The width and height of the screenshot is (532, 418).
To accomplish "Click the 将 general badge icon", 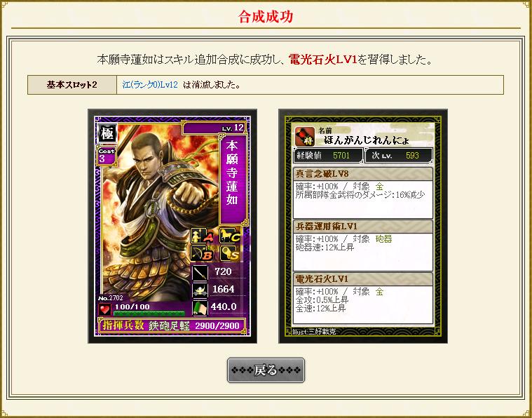I will (x=305, y=136).
